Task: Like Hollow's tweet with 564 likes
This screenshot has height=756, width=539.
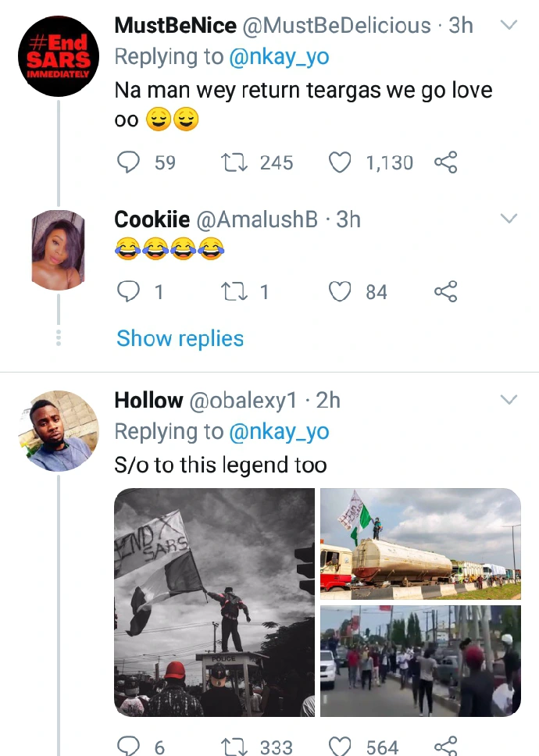Action: coord(339,747)
